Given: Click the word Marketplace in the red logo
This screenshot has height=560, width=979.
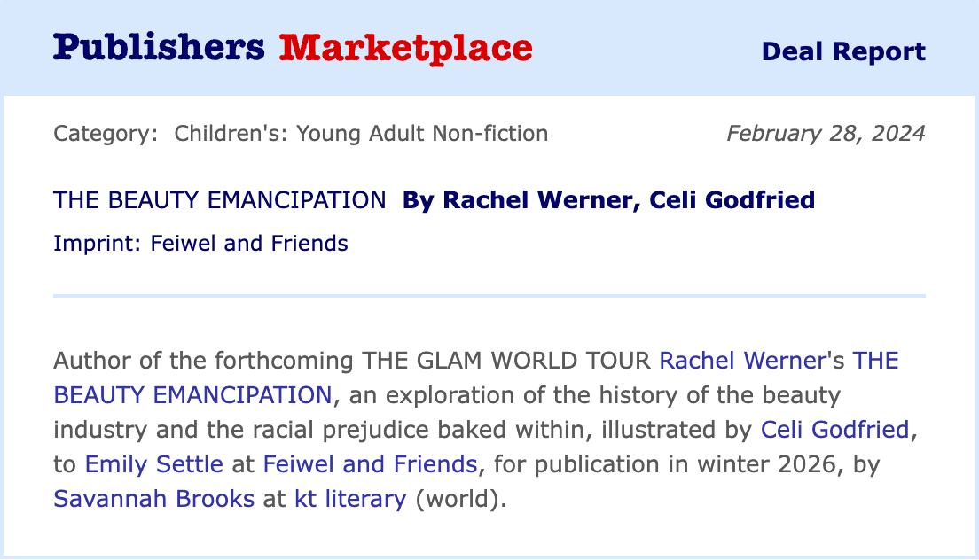Looking at the screenshot, I should click(x=406, y=48).
